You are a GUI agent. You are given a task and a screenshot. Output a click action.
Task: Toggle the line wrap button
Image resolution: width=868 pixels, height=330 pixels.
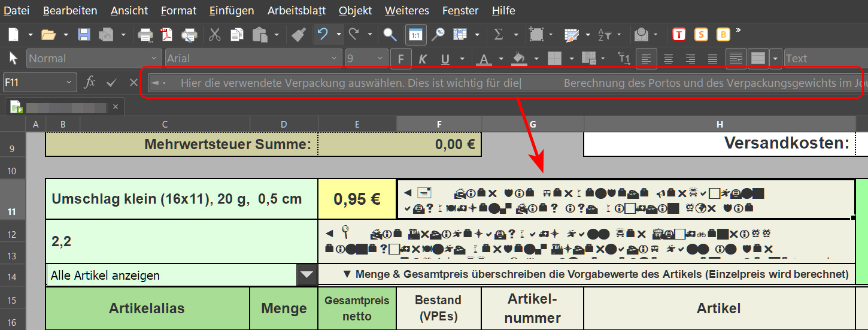[x=736, y=58]
